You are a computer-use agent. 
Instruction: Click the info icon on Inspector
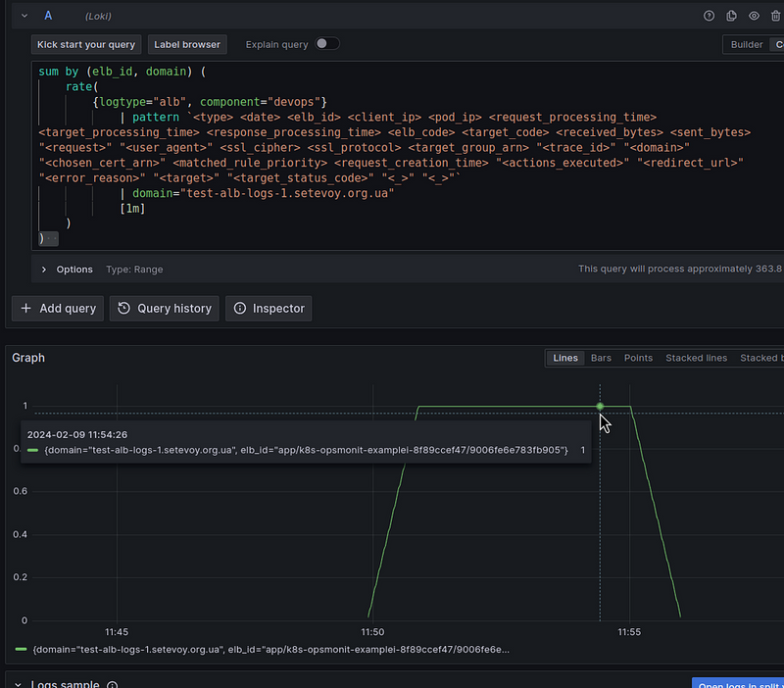tap(240, 308)
